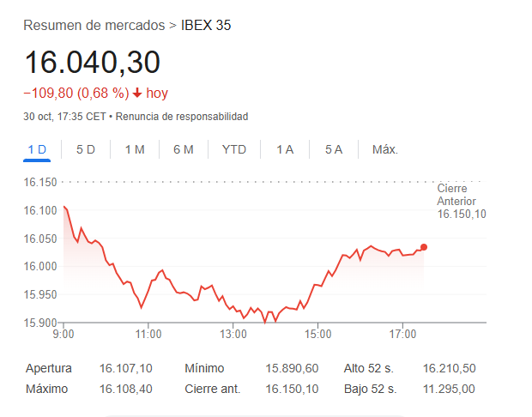The height and width of the screenshot is (417, 532).
Task: Click the red endpoint dot on chart
Action: (424, 247)
